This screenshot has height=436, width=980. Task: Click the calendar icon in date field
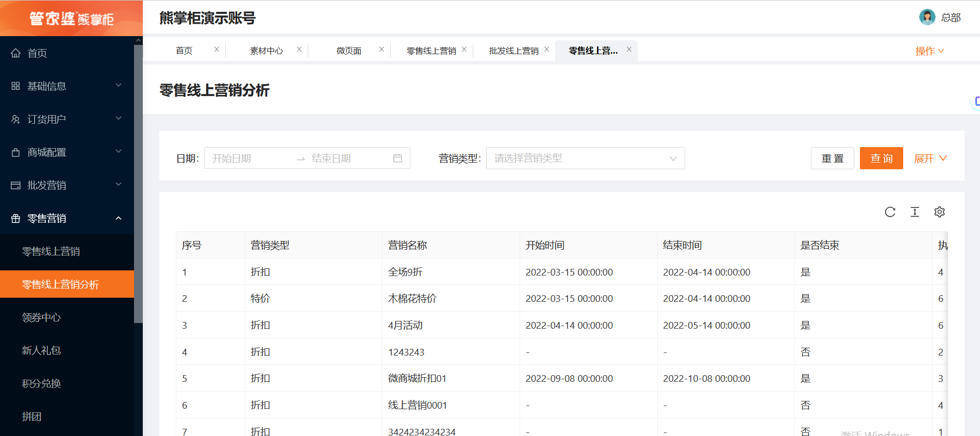(397, 158)
